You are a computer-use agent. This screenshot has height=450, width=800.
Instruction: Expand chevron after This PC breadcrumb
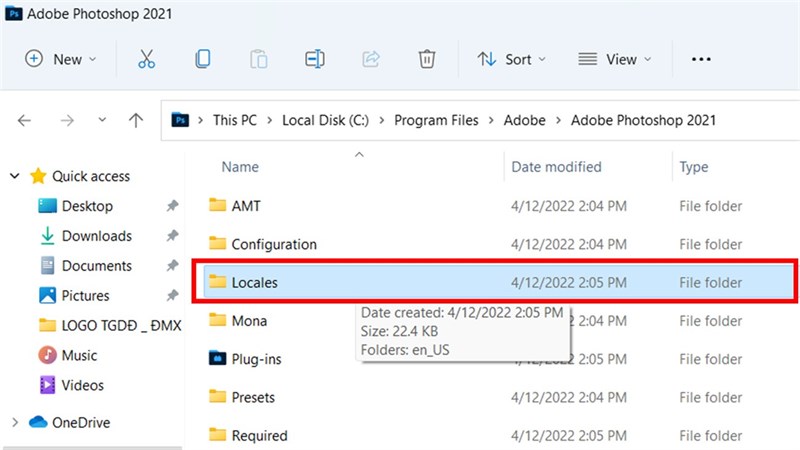pos(269,120)
